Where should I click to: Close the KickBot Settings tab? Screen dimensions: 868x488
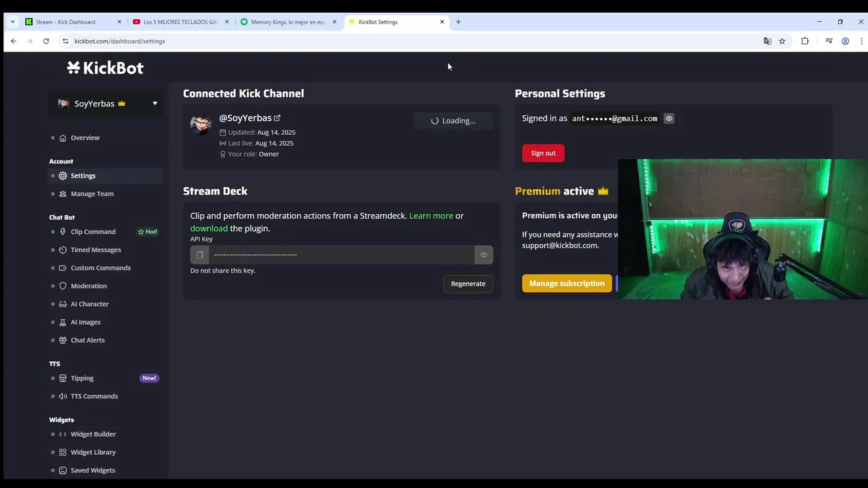(442, 22)
